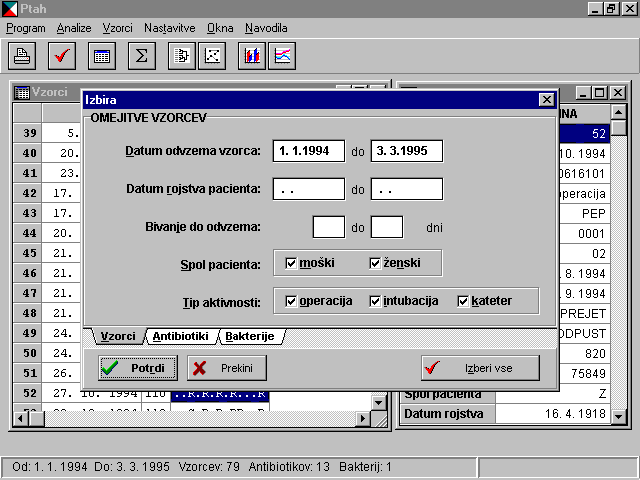Switch to the Bakterije tab

coord(250,336)
